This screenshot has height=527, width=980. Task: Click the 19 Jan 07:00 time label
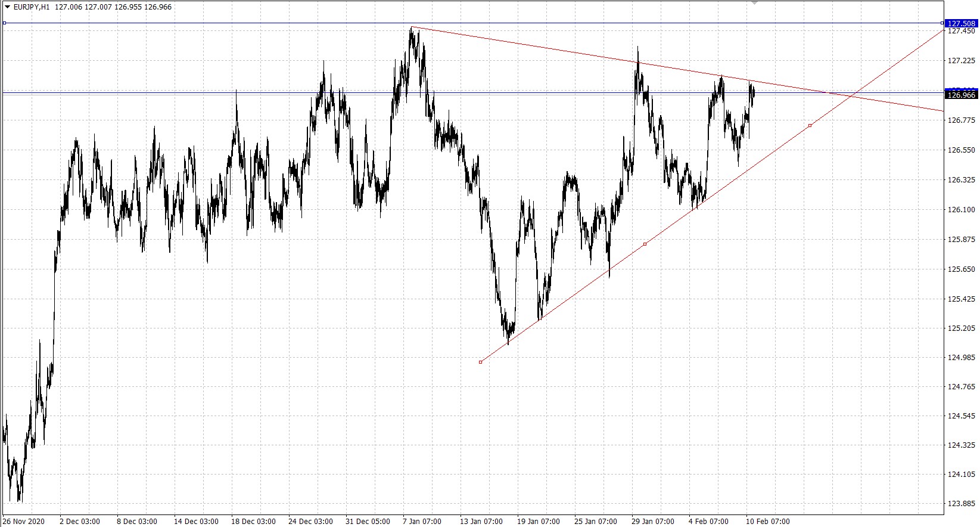pos(539,522)
